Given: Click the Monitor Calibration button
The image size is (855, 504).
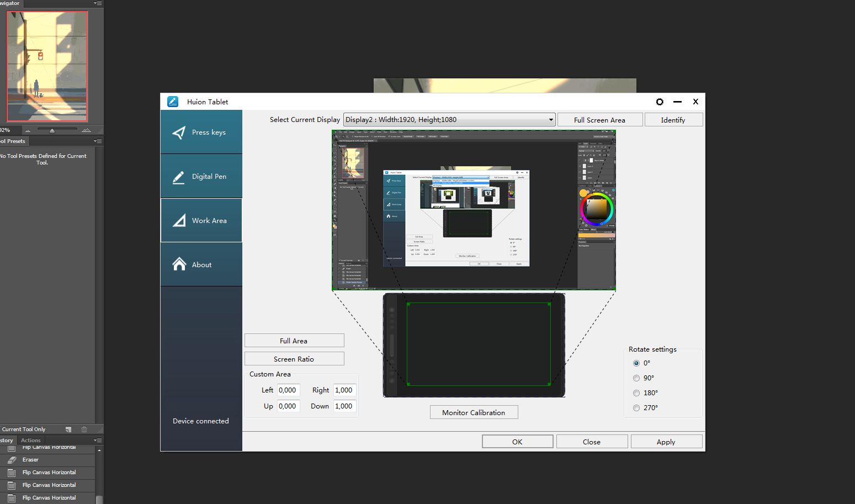Looking at the screenshot, I should click(x=474, y=412).
